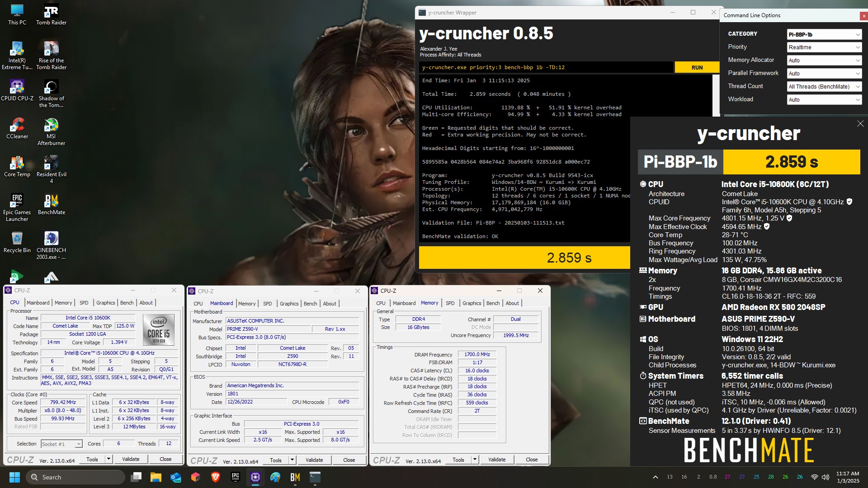Expand Tools dropdown arrow in right CPU-Z window
This screenshot has width=868, height=488.
[x=475, y=460]
